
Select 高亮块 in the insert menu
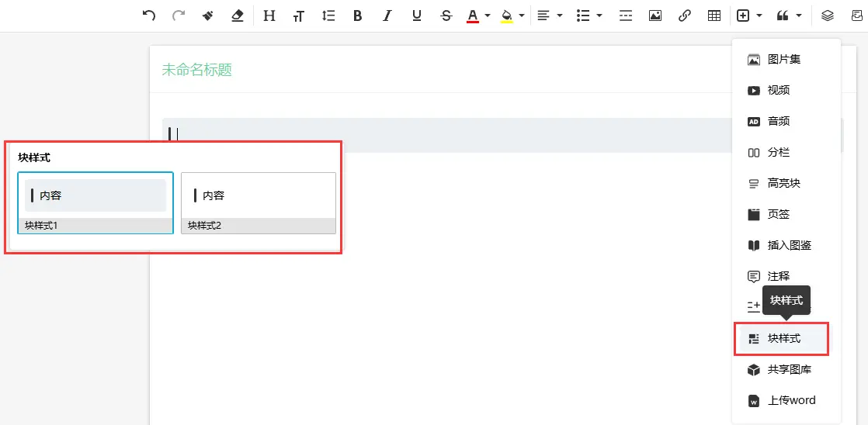point(783,183)
